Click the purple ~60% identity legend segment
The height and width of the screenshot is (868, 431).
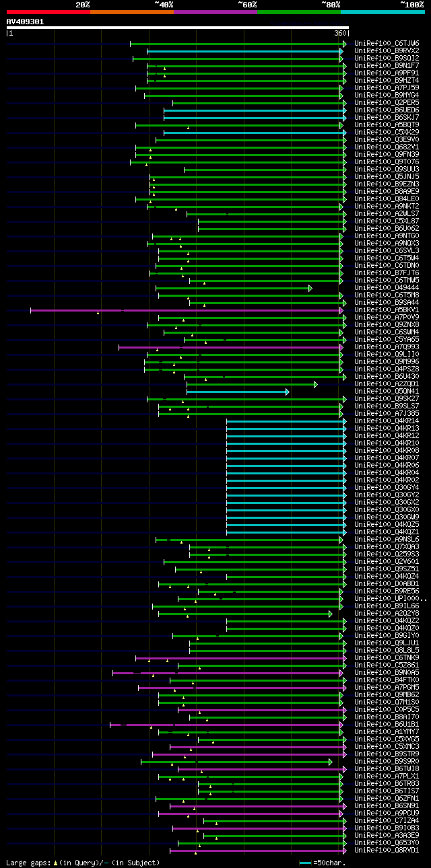click(215, 11)
